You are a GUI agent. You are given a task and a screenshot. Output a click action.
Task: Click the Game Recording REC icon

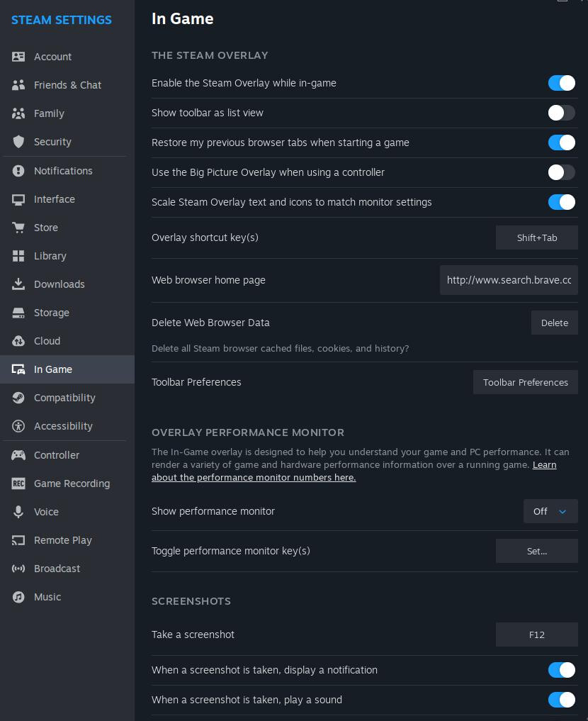pyautogui.click(x=18, y=484)
